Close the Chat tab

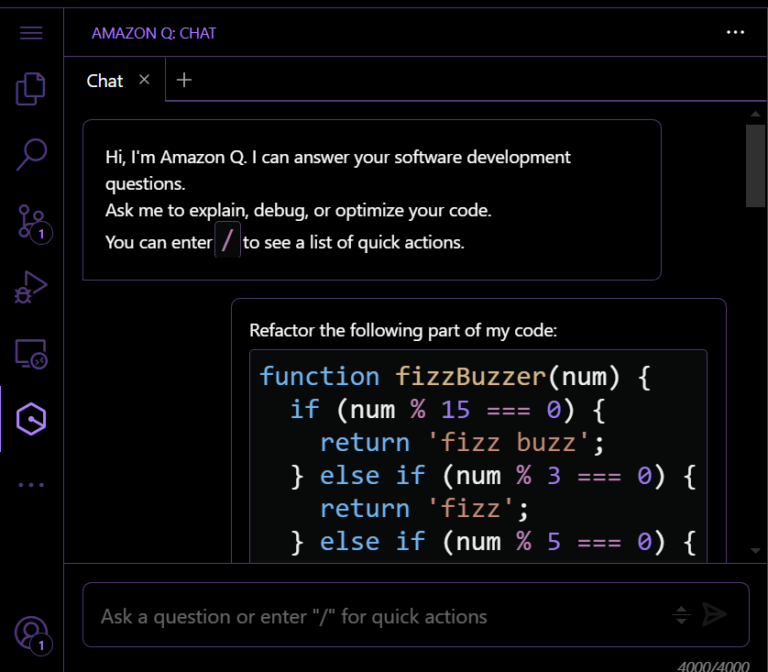coord(144,79)
